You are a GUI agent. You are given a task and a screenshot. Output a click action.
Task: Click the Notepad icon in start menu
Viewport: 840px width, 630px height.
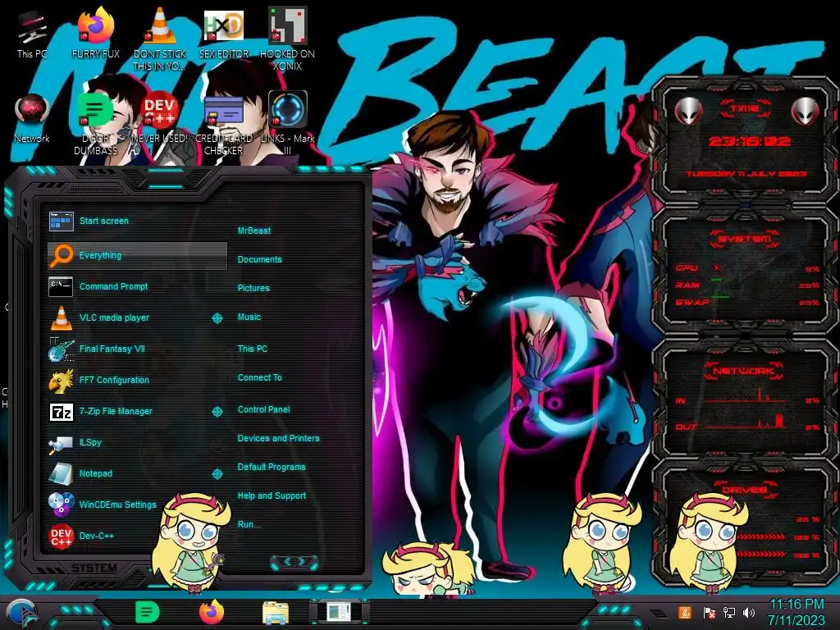[x=61, y=473]
